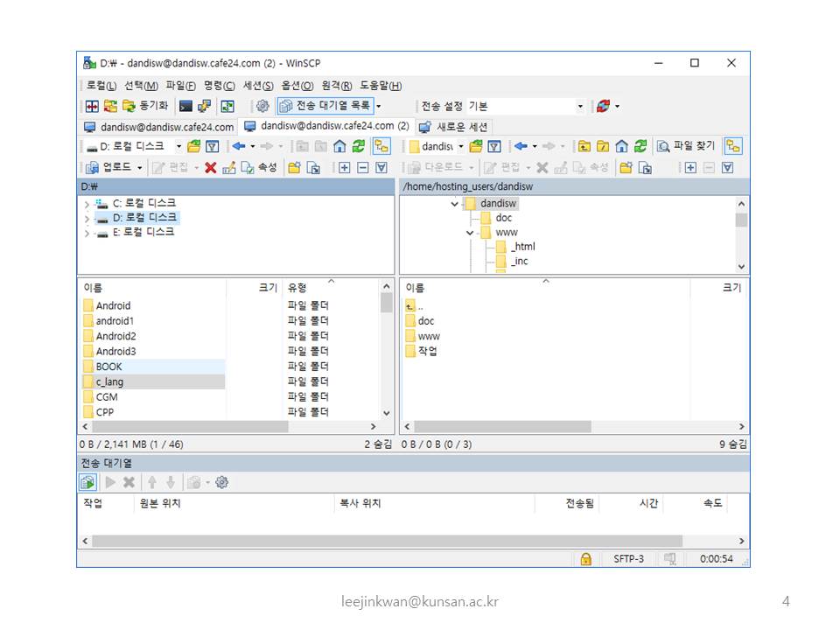The image size is (840, 630).
Task: Click the 업로드 upload button
Action: point(115,167)
